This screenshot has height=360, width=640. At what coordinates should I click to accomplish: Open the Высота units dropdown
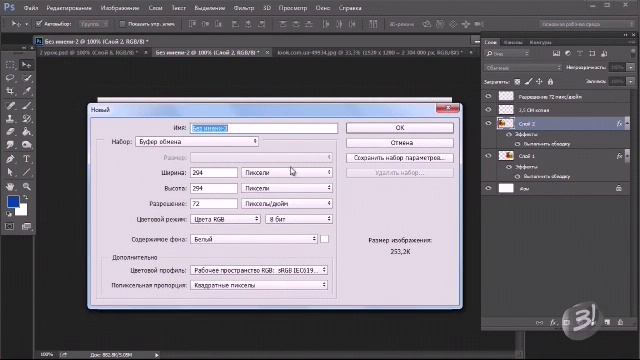click(x=287, y=188)
